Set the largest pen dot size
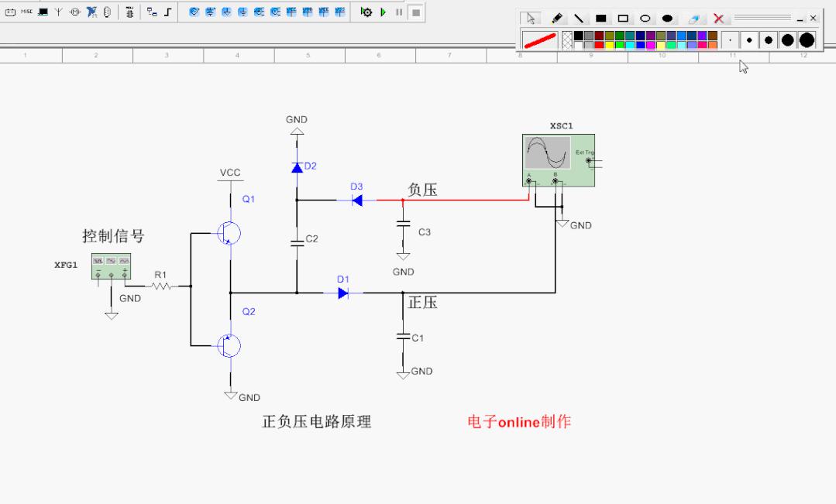836x504 pixels. [807, 39]
